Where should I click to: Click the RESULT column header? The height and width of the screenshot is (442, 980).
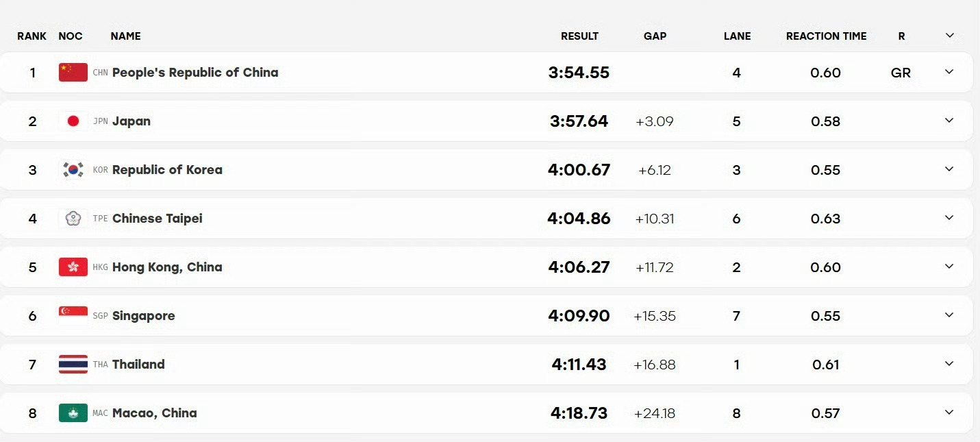pyautogui.click(x=579, y=36)
